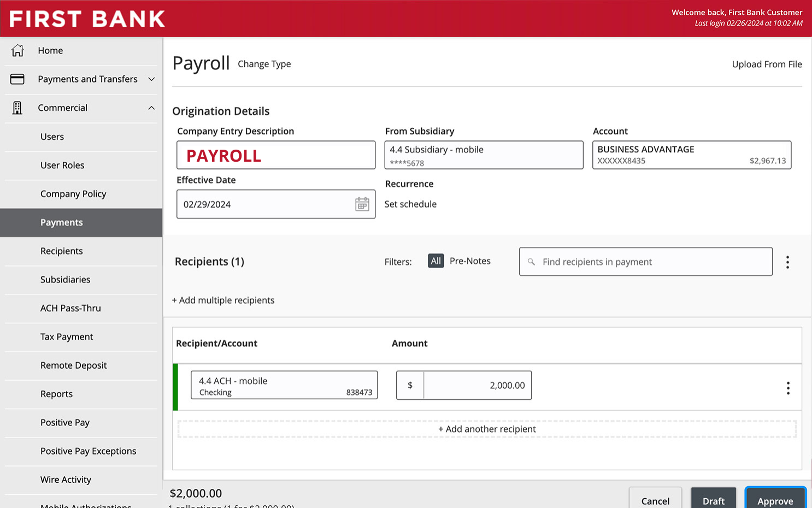812x508 pixels.
Task: Click the Upload From File link
Action: [x=767, y=64]
